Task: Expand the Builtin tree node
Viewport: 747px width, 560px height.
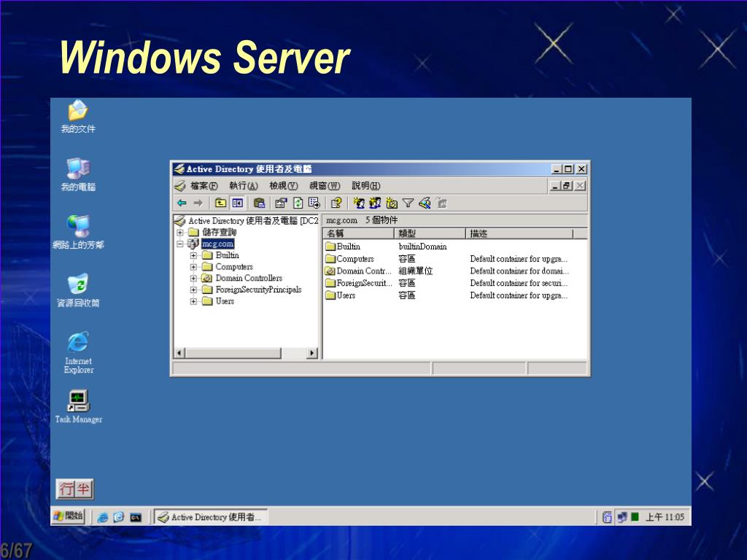Action: click(193, 255)
